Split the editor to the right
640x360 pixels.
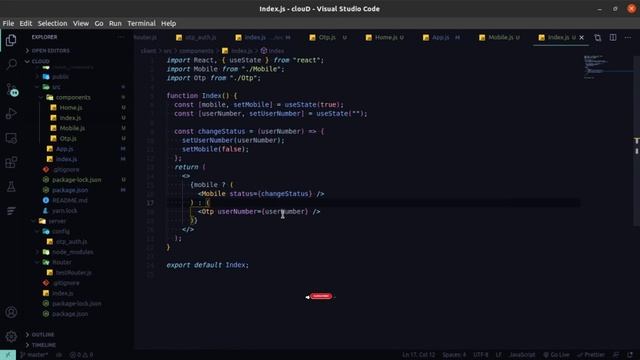pyautogui.click(x=613, y=38)
